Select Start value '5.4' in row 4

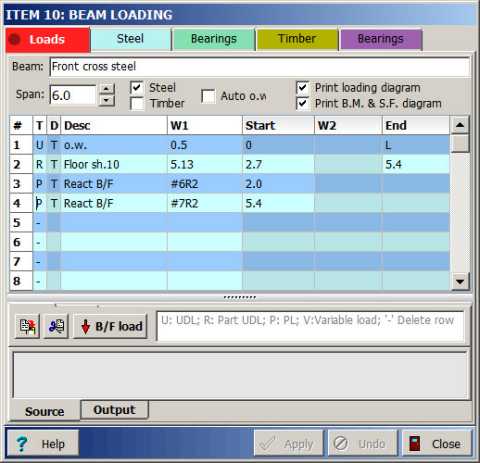point(278,203)
